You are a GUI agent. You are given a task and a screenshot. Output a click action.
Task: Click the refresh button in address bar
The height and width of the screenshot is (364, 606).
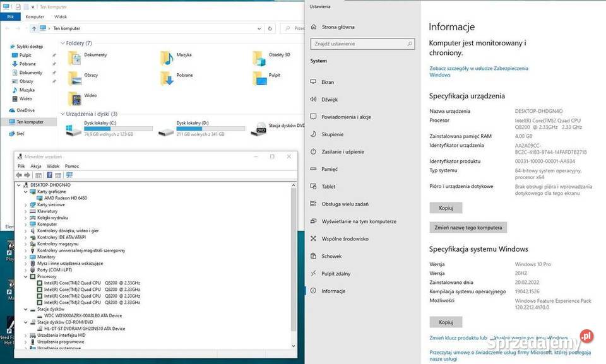[x=270, y=28]
